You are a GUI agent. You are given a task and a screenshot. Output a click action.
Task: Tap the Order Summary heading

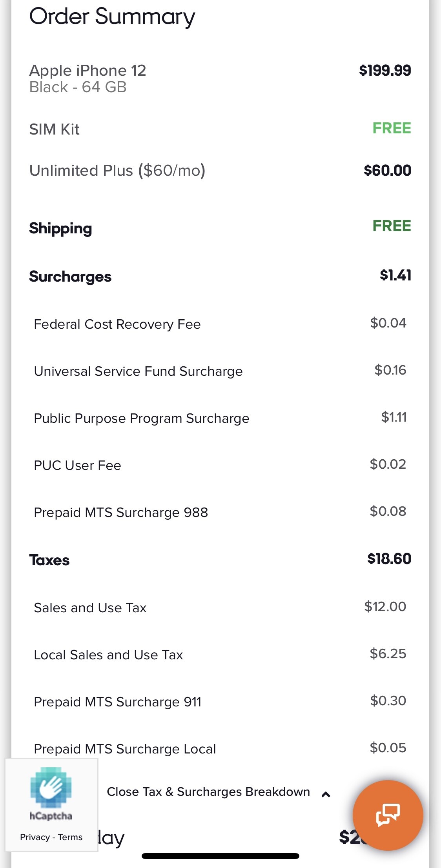coord(112,17)
